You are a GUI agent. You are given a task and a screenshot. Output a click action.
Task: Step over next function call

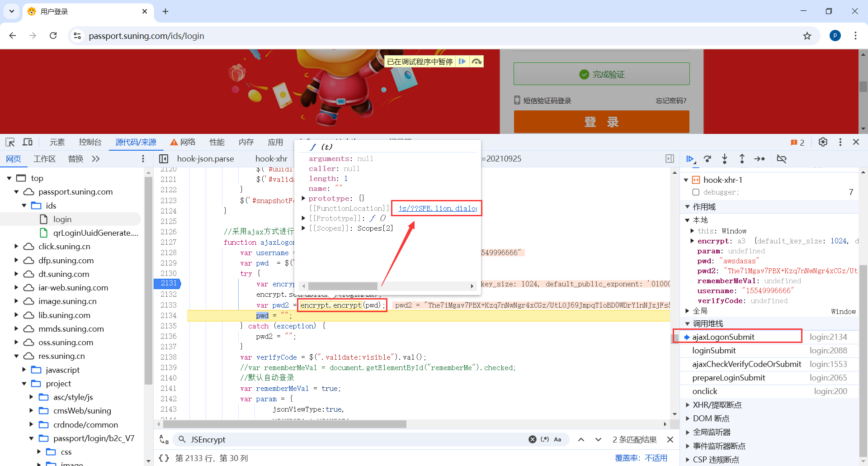click(708, 159)
